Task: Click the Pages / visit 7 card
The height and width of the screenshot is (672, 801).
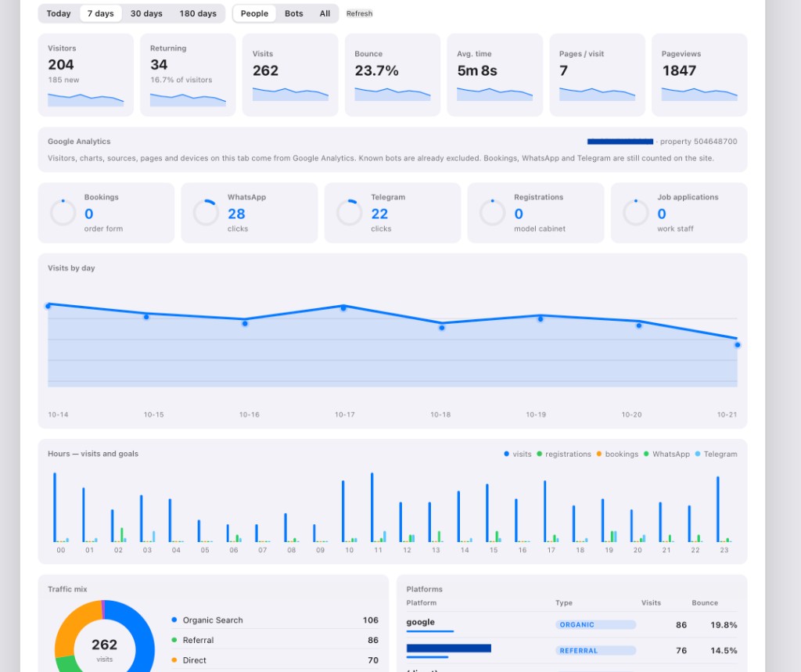Action: tap(597, 75)
